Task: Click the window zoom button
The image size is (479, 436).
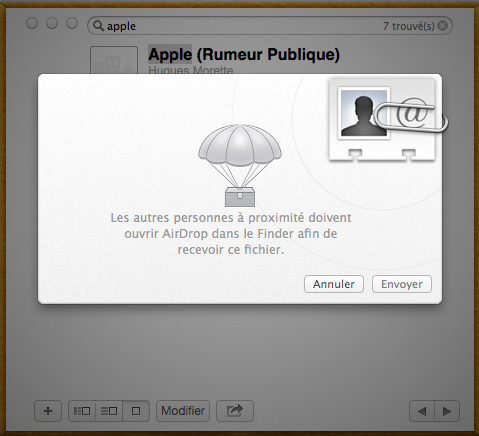Action: point(72,23)
